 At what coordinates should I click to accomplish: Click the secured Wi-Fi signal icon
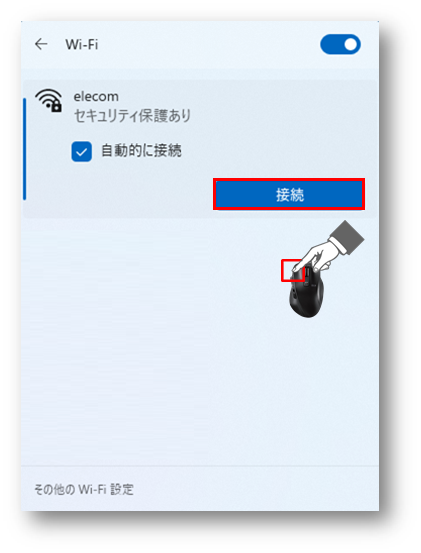(x=49, y=101)
